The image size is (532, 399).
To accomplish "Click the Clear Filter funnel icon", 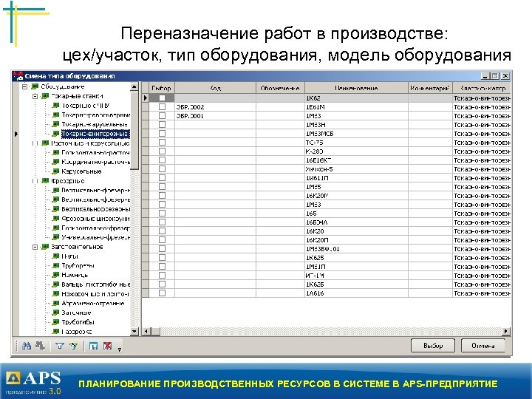I will [73, 346].
